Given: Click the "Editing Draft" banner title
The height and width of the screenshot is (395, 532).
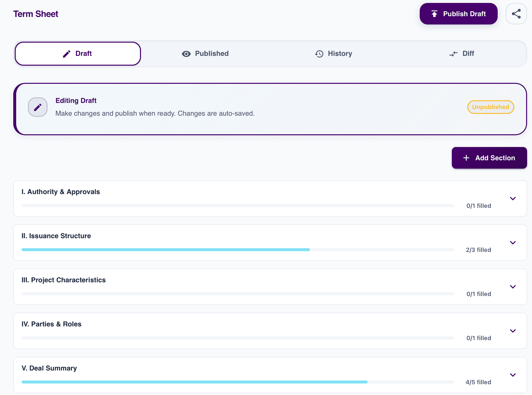Looking at the screenshot, I should pos(76,100).
